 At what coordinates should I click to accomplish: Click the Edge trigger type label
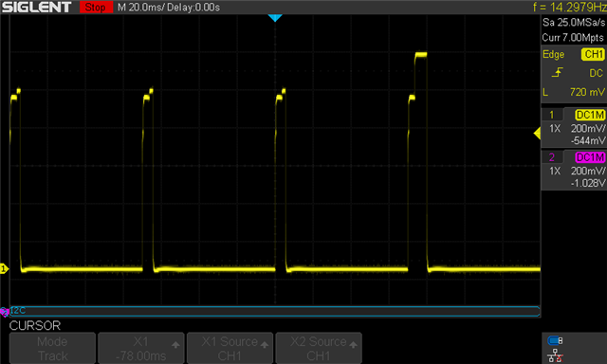tap(553, 55)
